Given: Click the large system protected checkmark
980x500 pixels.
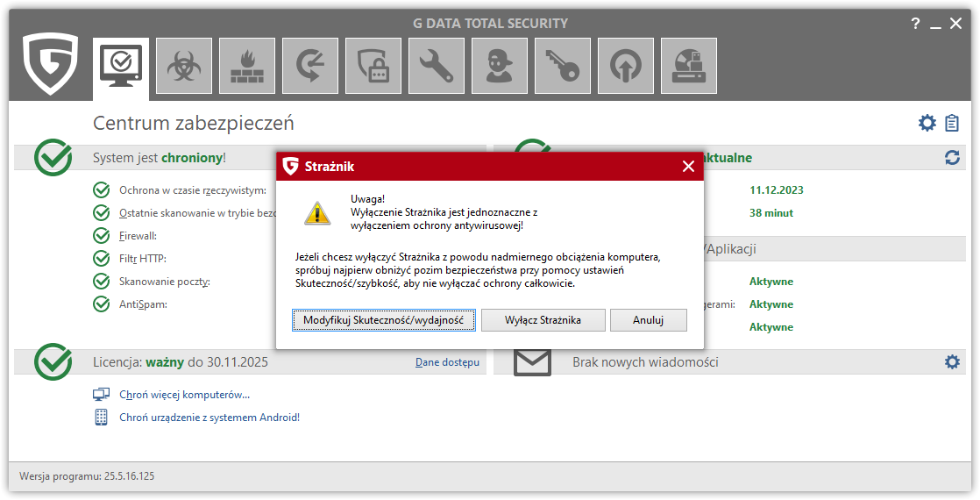Looking at the screenshot, I should (53, 157).
